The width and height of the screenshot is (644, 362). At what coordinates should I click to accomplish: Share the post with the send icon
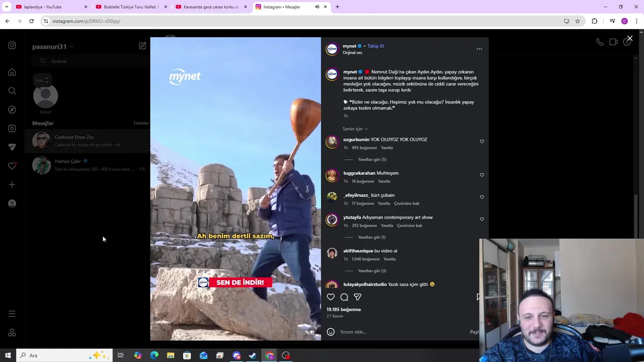coord(357,297)
